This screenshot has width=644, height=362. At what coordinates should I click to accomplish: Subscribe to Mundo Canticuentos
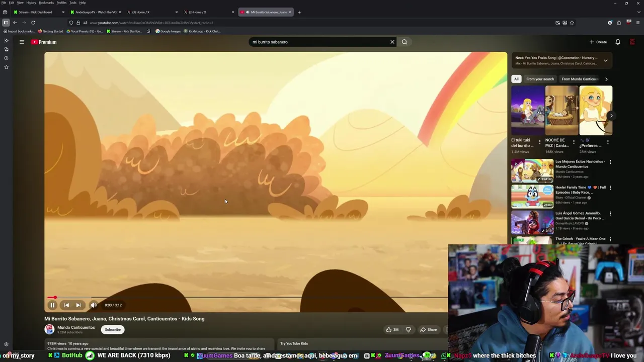(x=113, y=330)
